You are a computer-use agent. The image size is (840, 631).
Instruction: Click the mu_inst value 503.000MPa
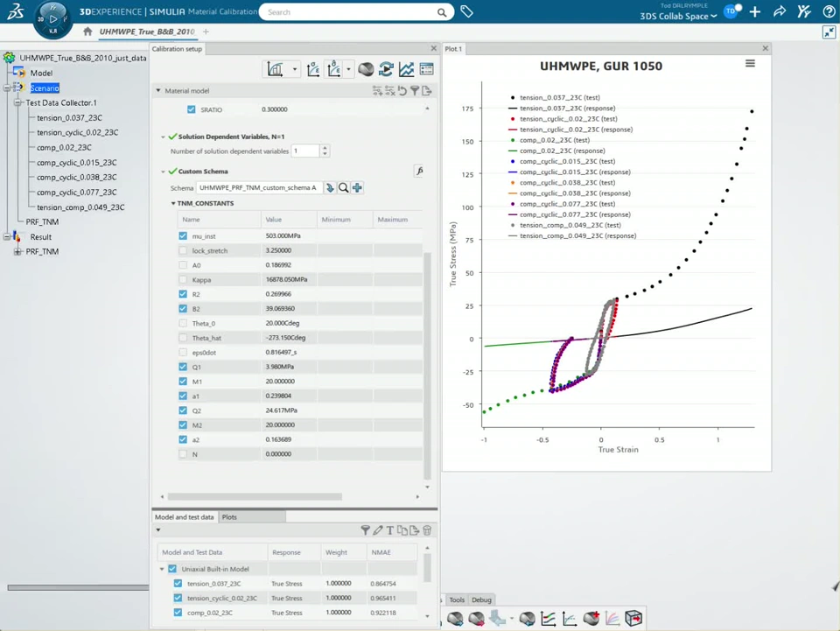coord(283,235)
